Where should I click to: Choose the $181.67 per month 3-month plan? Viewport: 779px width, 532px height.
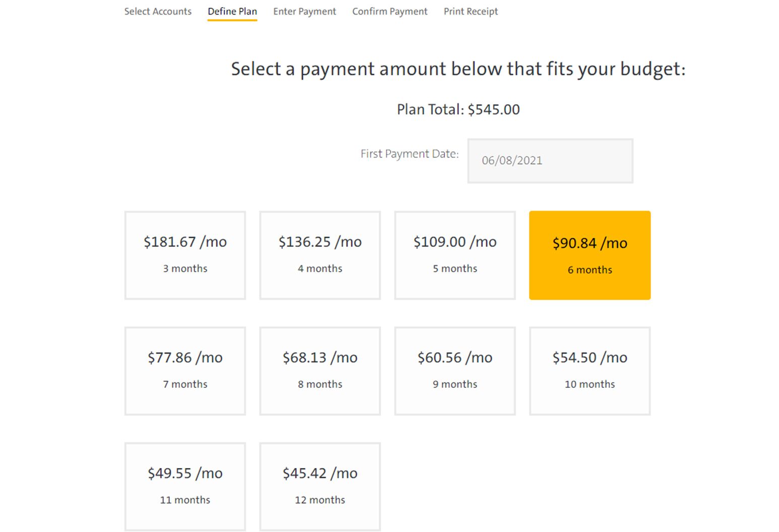click(185, 255)
